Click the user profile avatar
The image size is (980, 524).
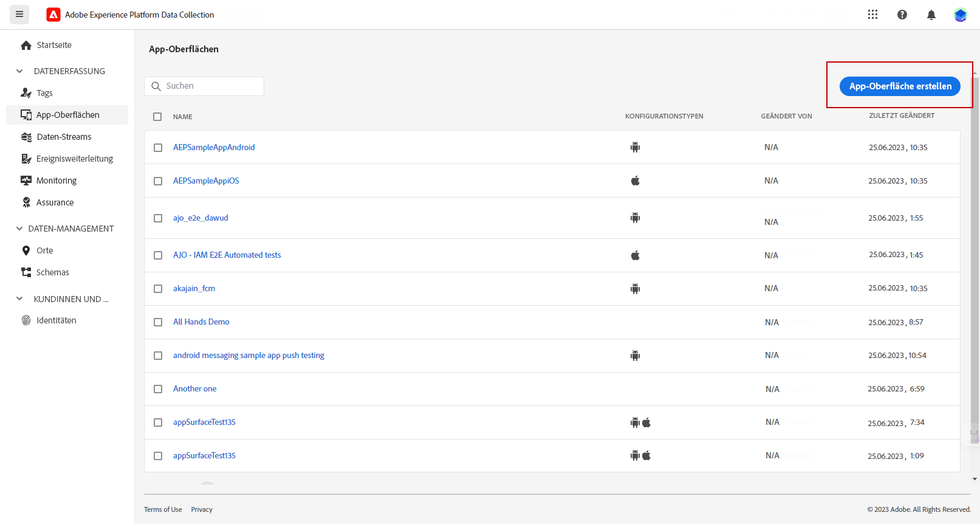[960, 15]
